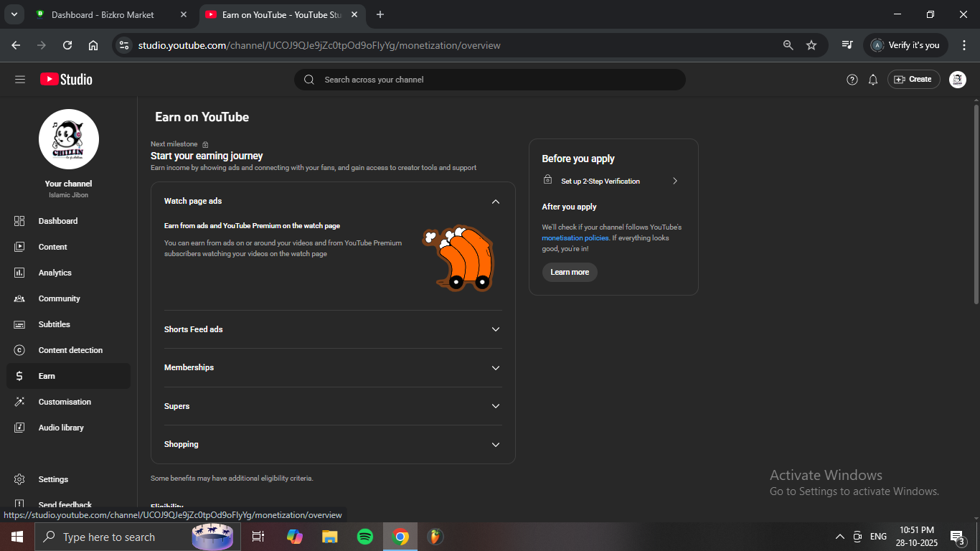This screenshot has height=551, width=980.
Task: Switch to the Dashboard - Bizkro Market tab
Action: click(103, 14)
